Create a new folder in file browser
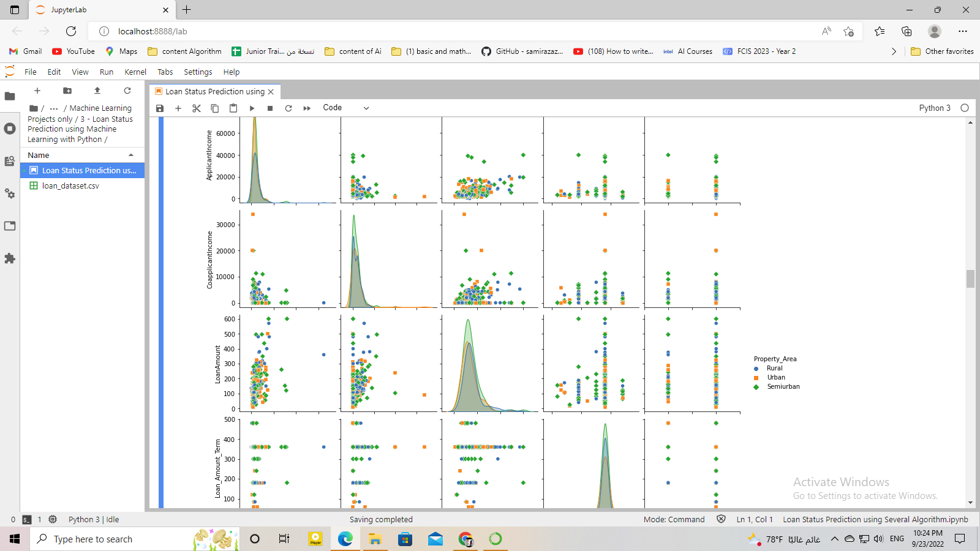 click(67, 91)
